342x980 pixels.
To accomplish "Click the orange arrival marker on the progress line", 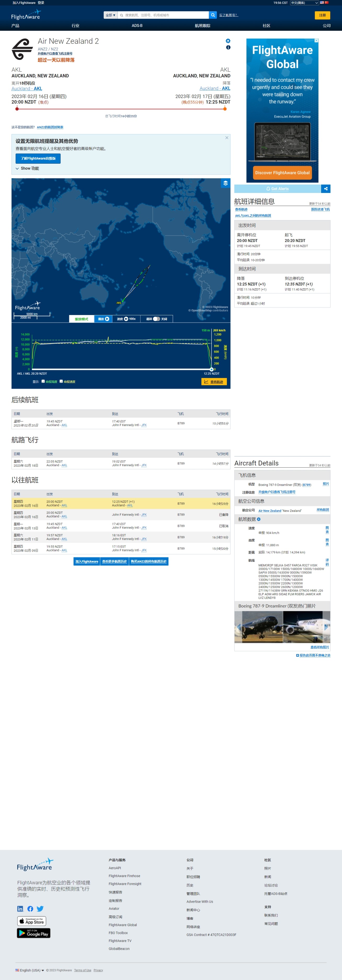I will coord(225,109).
